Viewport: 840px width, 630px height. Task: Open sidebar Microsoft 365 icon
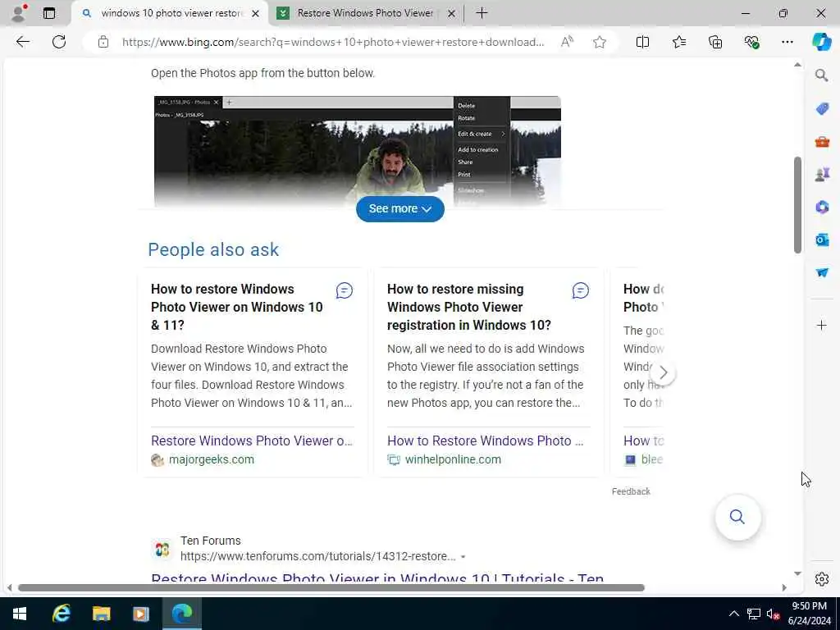(x=822, y=207)
